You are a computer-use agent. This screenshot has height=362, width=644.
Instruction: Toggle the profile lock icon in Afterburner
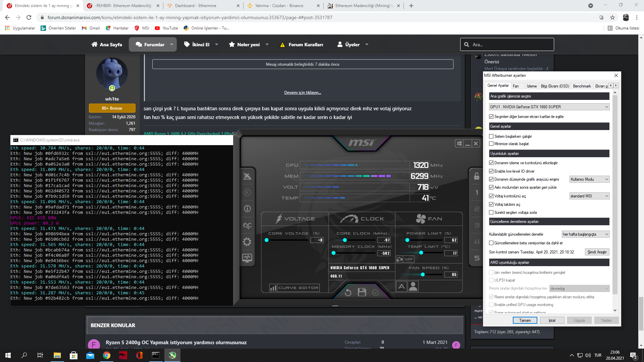(x=477, y=176)
